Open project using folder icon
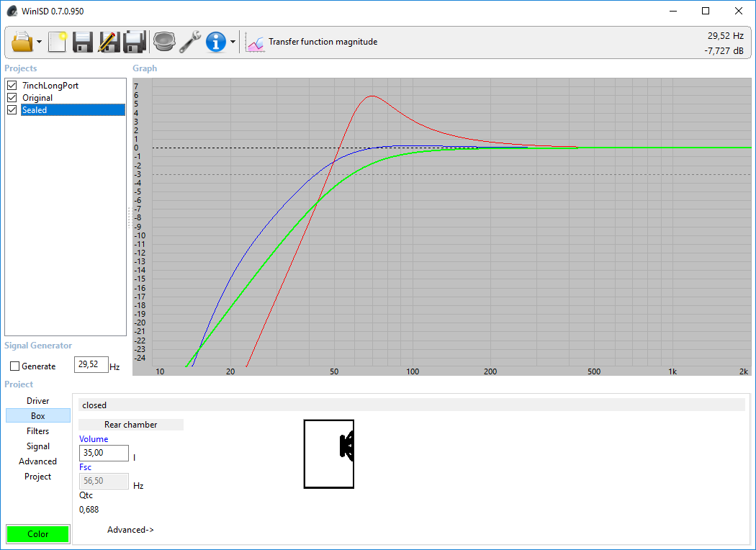This screenshot has height=550, width=756. (x=22, y=42)
